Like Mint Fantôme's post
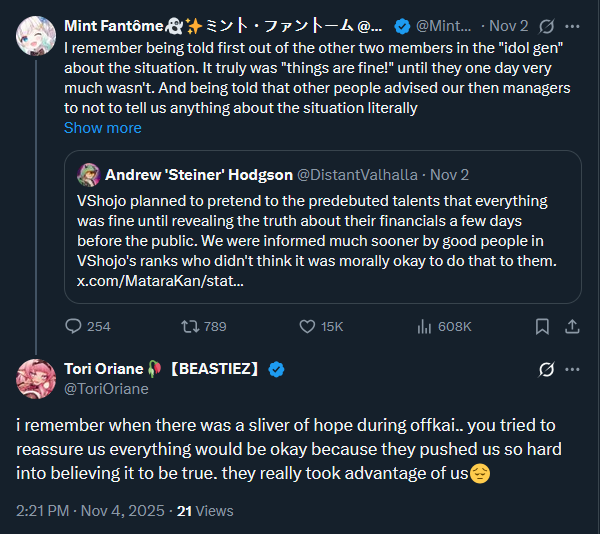The width and height of the screenshot is (600, 534). click(x=309, y=326)
